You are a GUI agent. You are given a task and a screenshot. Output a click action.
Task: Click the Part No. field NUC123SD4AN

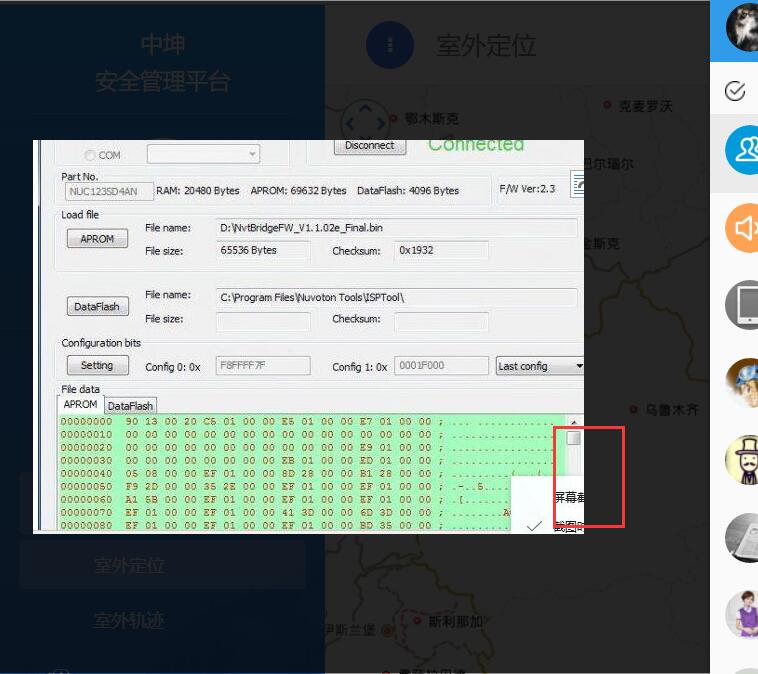click(x=109, y=191)
